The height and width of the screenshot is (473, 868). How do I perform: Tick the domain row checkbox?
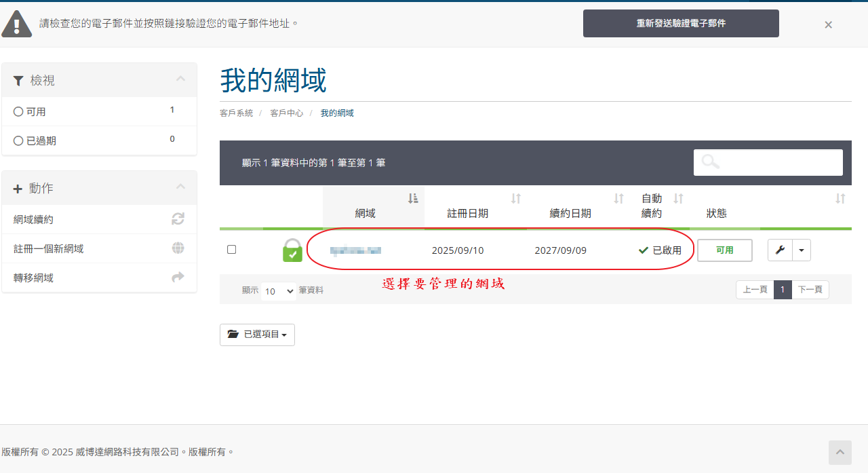[x=231, y=250]
